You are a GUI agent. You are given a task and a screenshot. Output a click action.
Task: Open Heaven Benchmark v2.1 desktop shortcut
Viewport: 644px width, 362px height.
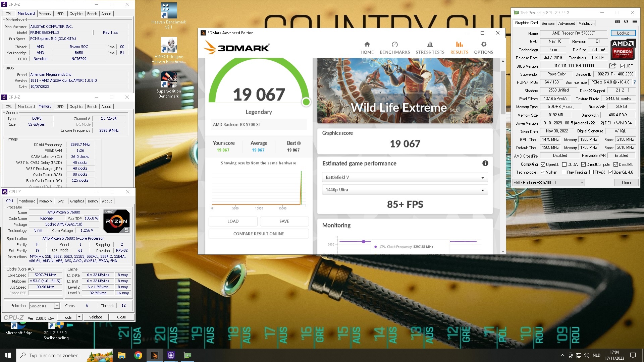tap(169, 16)
